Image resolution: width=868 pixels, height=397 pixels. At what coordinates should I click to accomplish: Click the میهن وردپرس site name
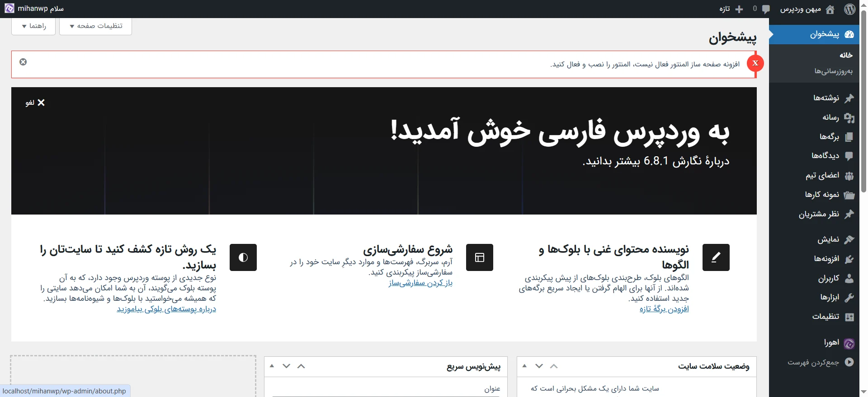(801, 9)
